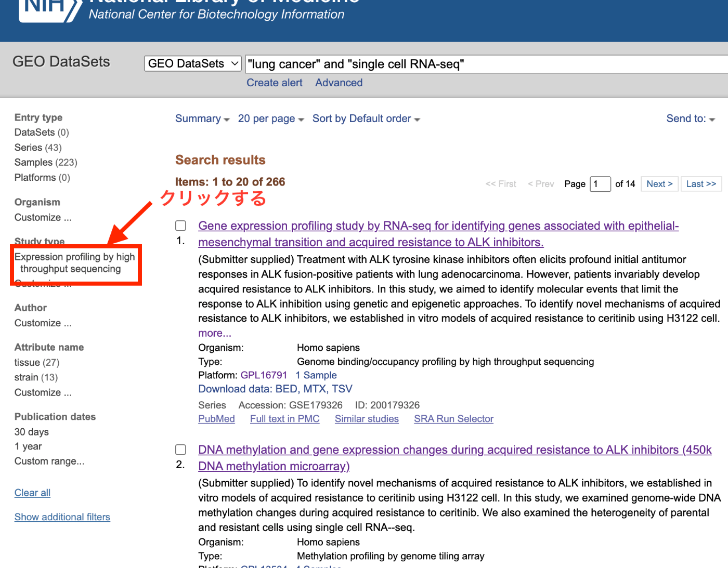Filter publication dates to 30 days
728x568 pixels.
(x=32, y=432)
